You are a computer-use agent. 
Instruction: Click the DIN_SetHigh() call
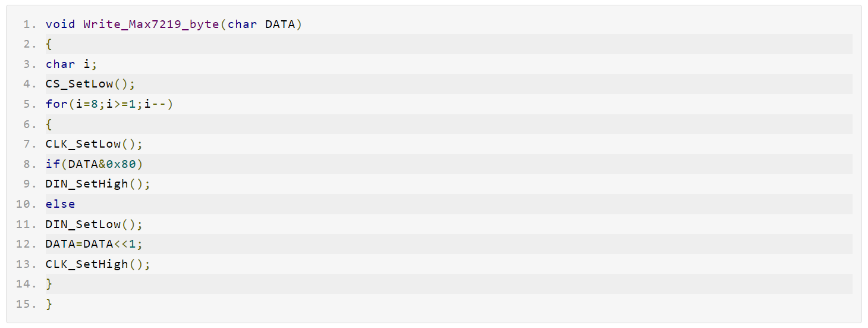[x=98, y=184]
